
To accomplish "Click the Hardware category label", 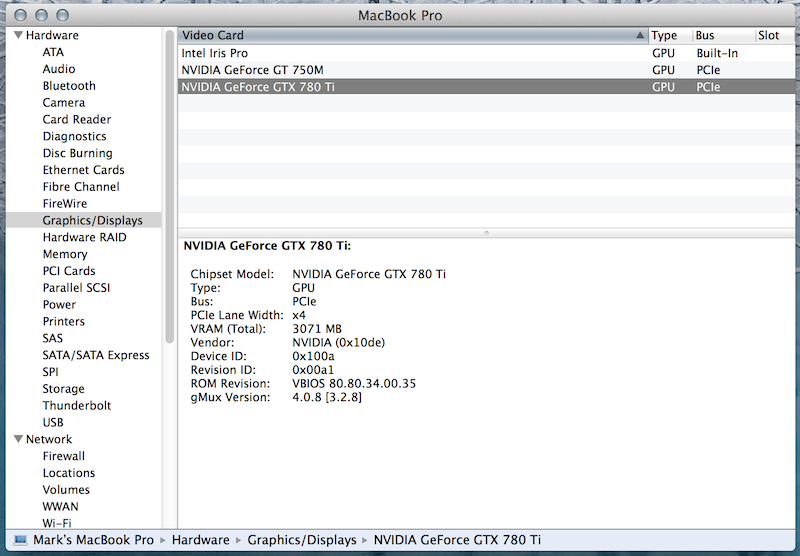I will [x=52, y=35].
